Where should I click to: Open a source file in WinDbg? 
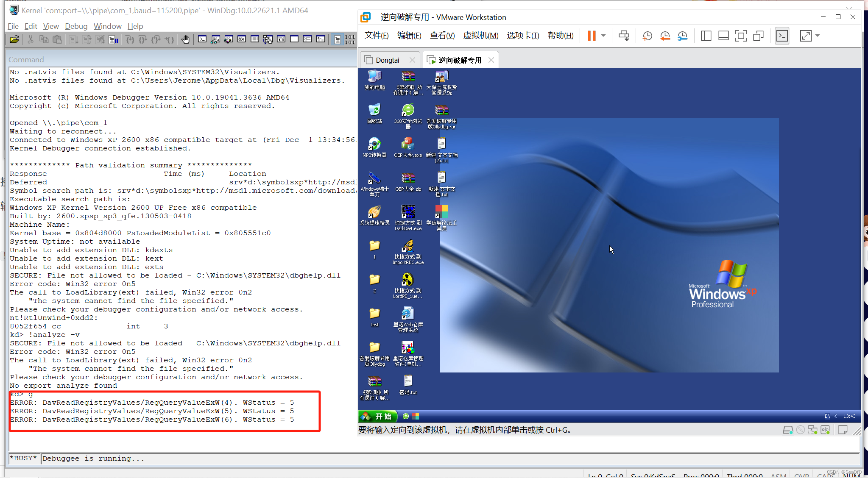(14, 39)
